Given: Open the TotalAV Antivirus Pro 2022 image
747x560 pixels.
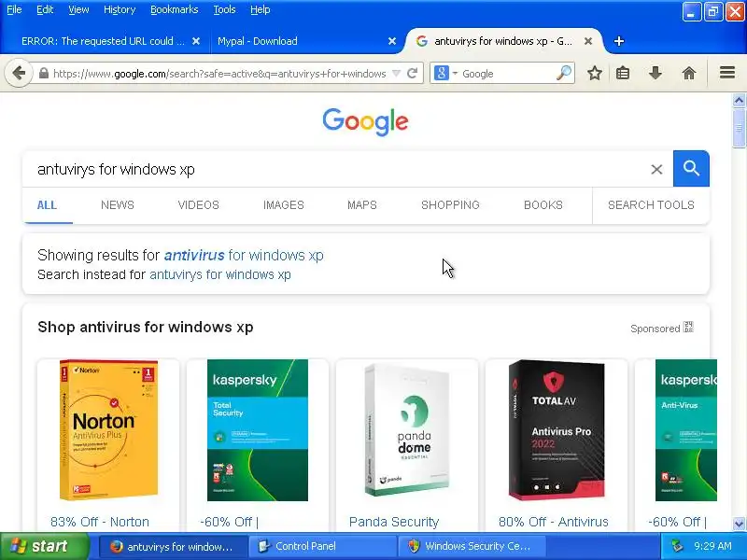Looking at the screenshot, I should coord(557,430).
